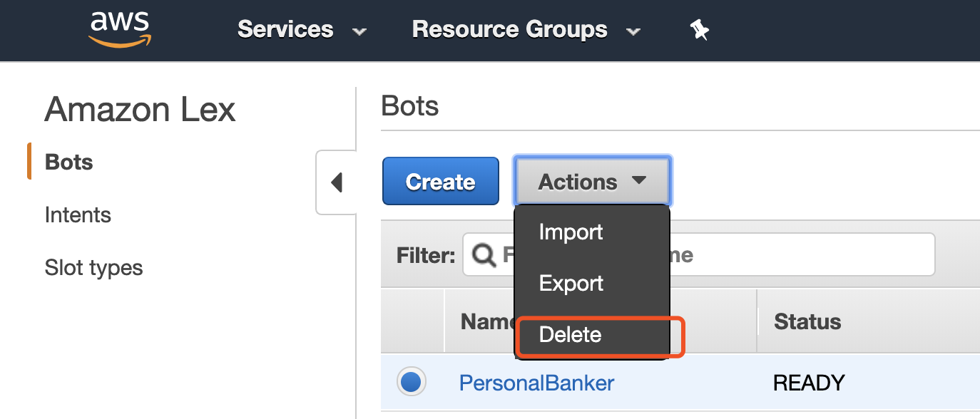Open the Slot types section
980x419 pixels.
pos(93,268)
